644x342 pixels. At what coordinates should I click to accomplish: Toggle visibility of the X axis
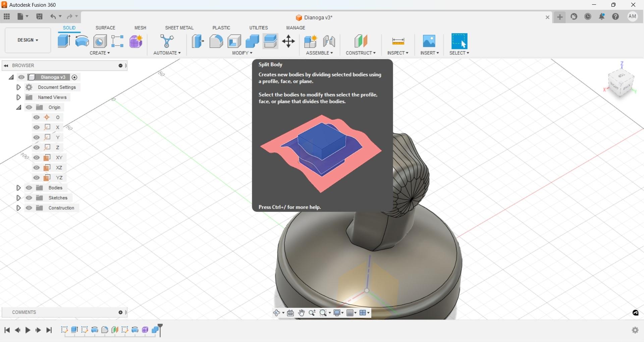(x=37, y=127)
